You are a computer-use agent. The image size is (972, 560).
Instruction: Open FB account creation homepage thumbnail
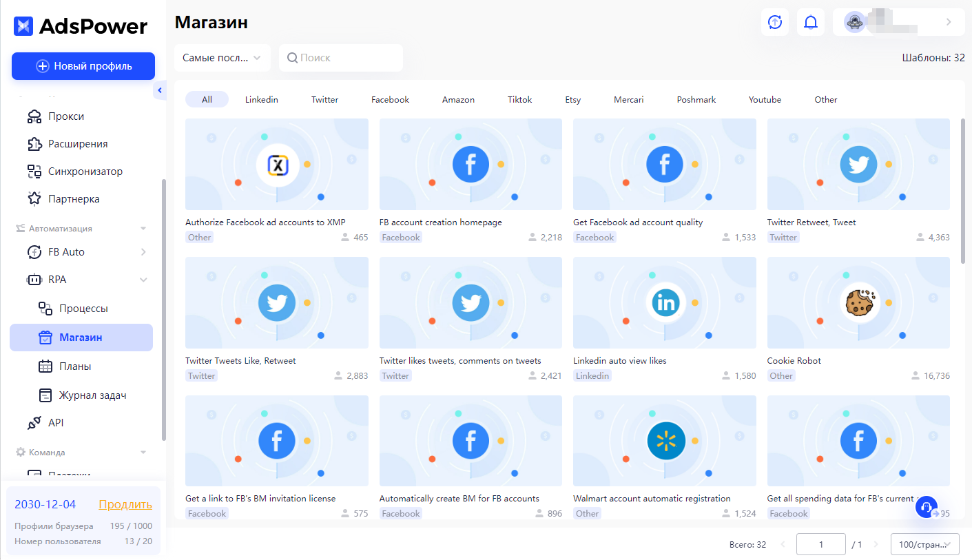coord(471,165)
